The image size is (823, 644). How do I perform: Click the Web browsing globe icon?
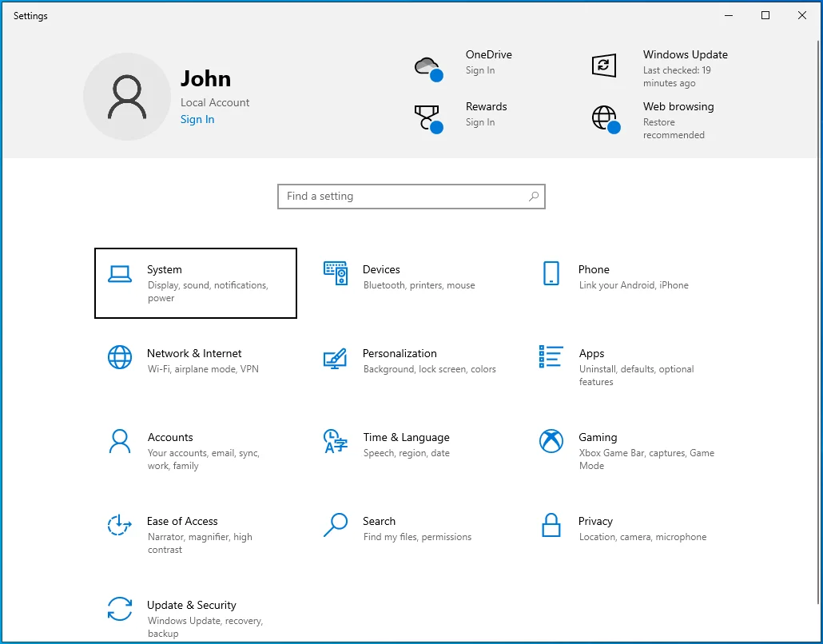tap(606, 119)
